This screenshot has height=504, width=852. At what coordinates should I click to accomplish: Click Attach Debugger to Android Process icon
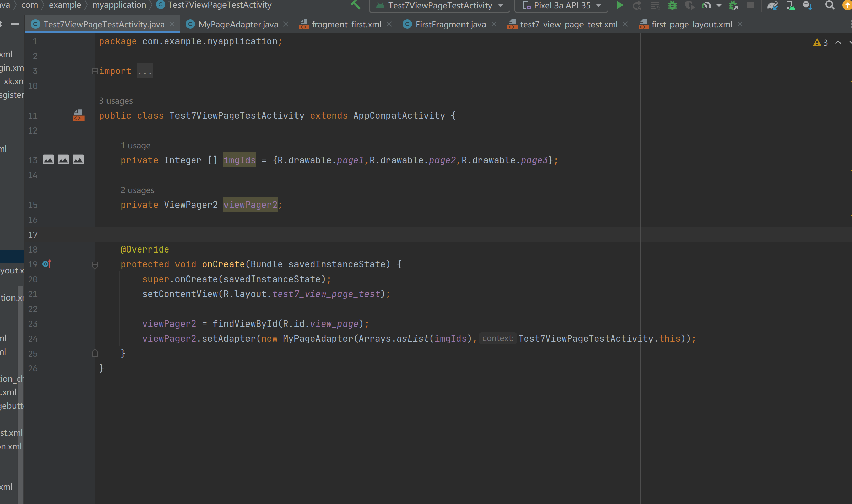(x=733, y=5)
